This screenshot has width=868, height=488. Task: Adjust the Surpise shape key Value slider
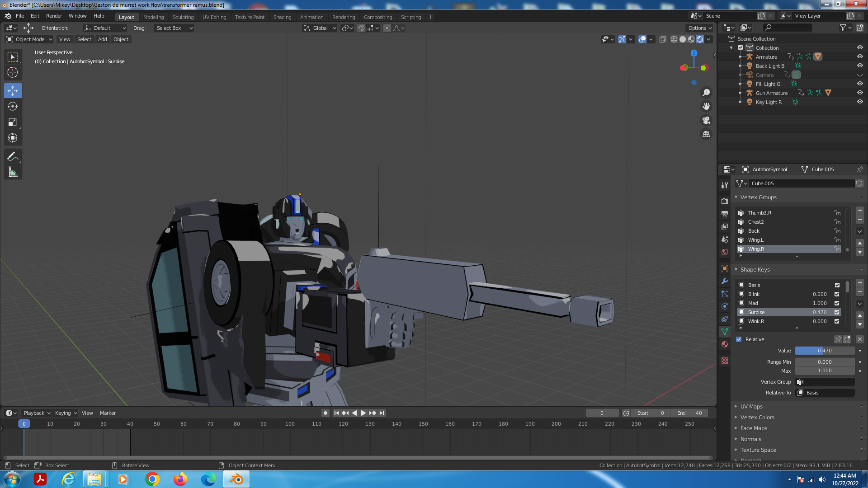[x=825, y=351]
